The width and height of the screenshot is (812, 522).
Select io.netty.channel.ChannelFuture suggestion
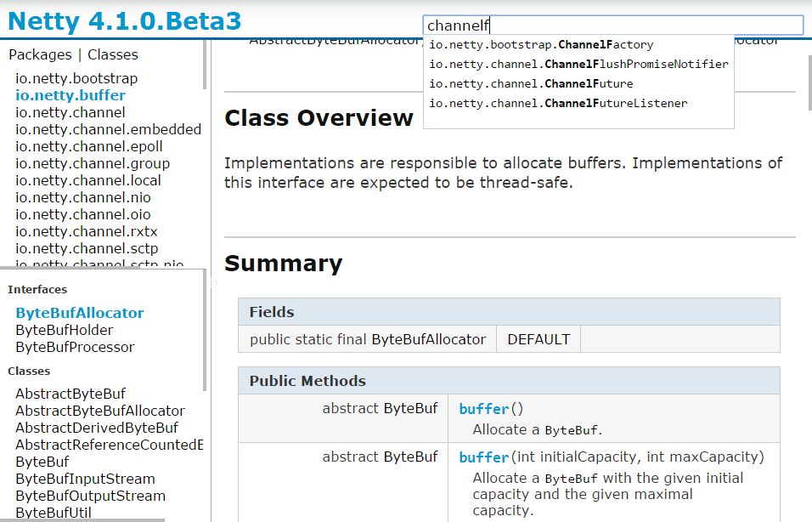(531, 84)
